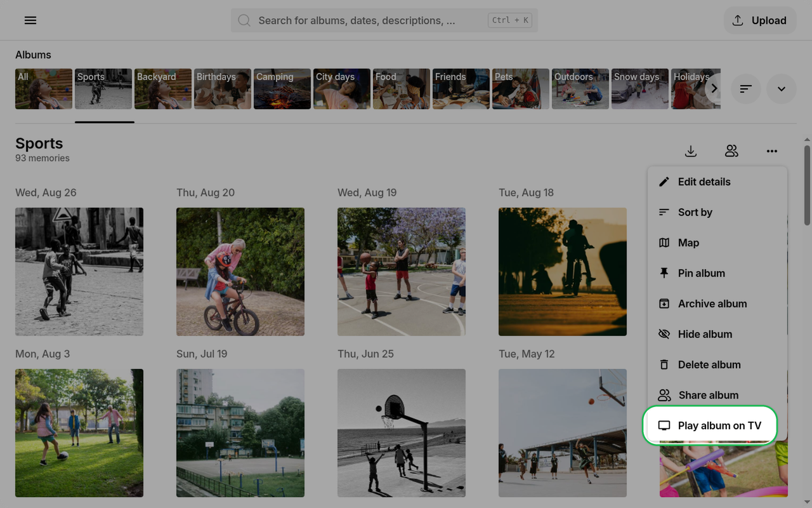Open the Food album
The width and height of the screenshot is (812, 508).
click(402, 89)
